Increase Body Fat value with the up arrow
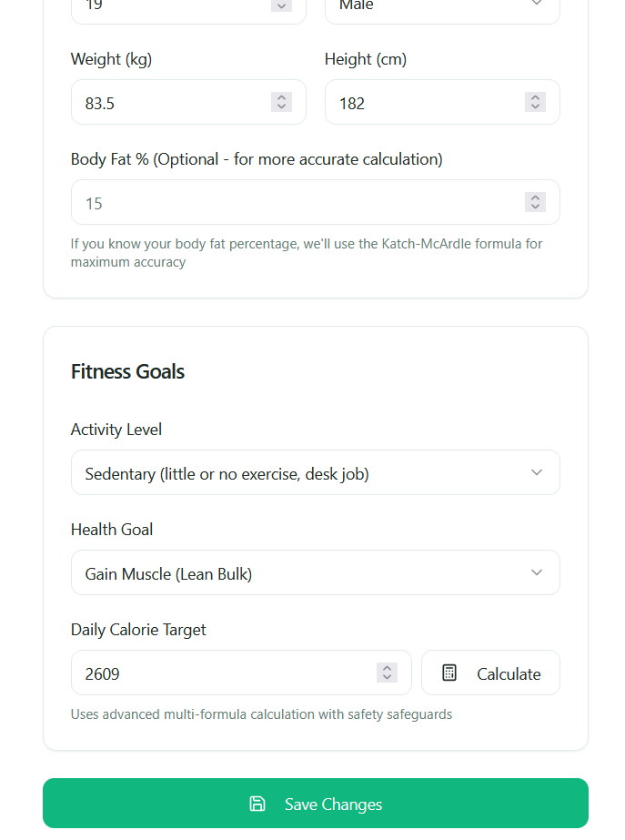Viewport: 625px width, 840px height. (535, 197)
